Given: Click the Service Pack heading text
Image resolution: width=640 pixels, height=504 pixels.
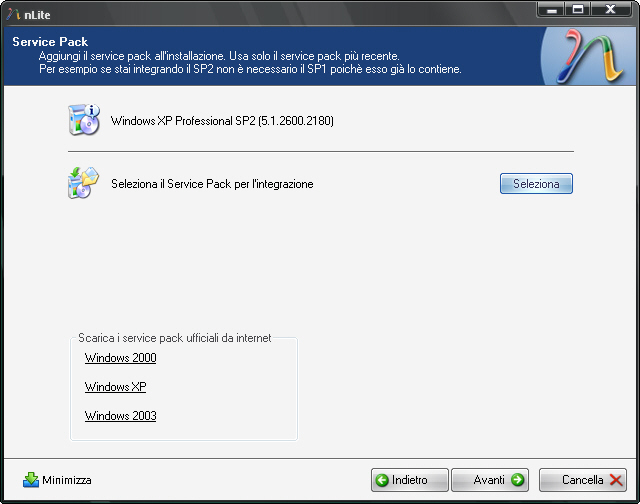Looking at the screenshot, I should pyautogui.click(x=50, y=42).
